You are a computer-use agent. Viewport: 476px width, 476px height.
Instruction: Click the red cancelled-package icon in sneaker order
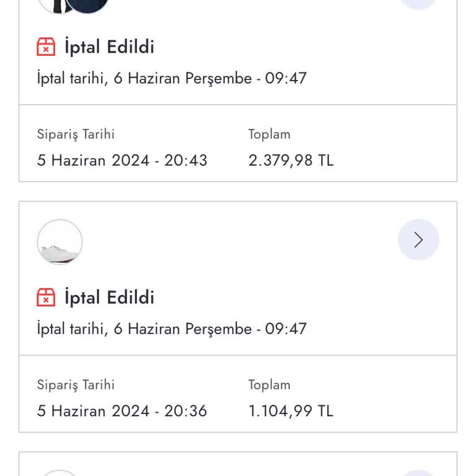tap(46, 297)
